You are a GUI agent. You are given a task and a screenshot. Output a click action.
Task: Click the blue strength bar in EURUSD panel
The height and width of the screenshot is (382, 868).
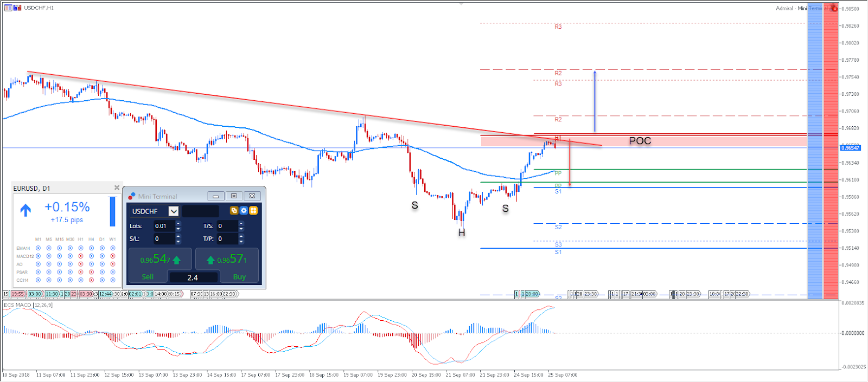112,211
